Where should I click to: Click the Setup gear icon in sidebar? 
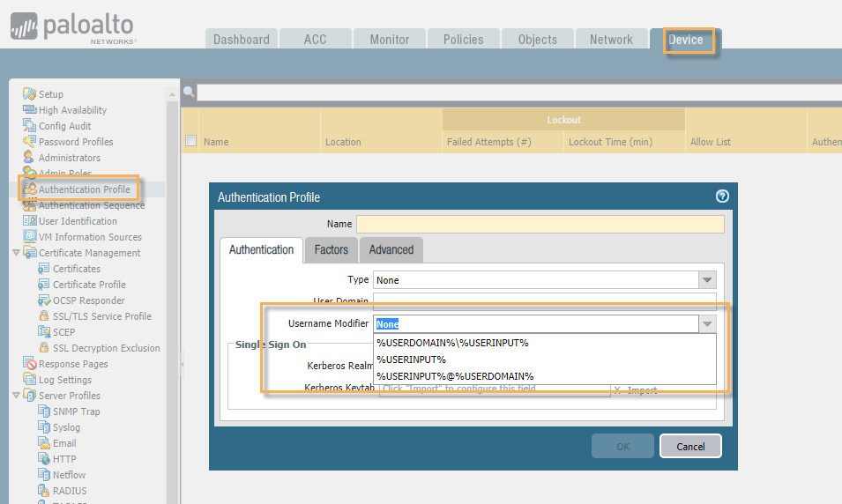click(x=29, y=94)
